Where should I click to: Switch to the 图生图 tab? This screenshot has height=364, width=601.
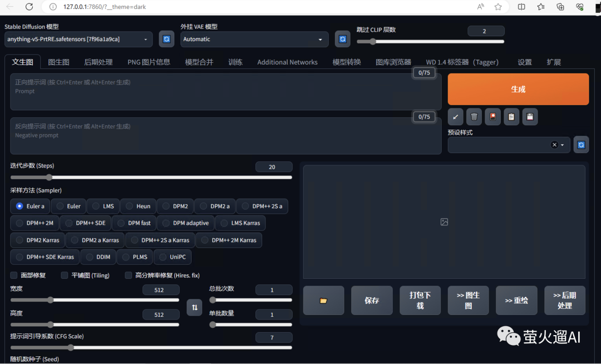[58, 62]
